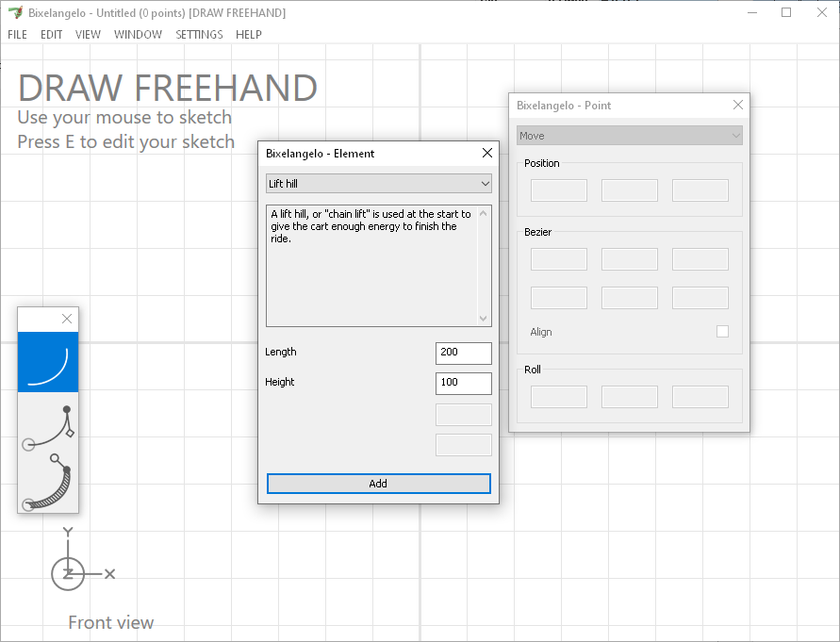
Task: Click the first empty field below Height
Action: pos(464,414)
